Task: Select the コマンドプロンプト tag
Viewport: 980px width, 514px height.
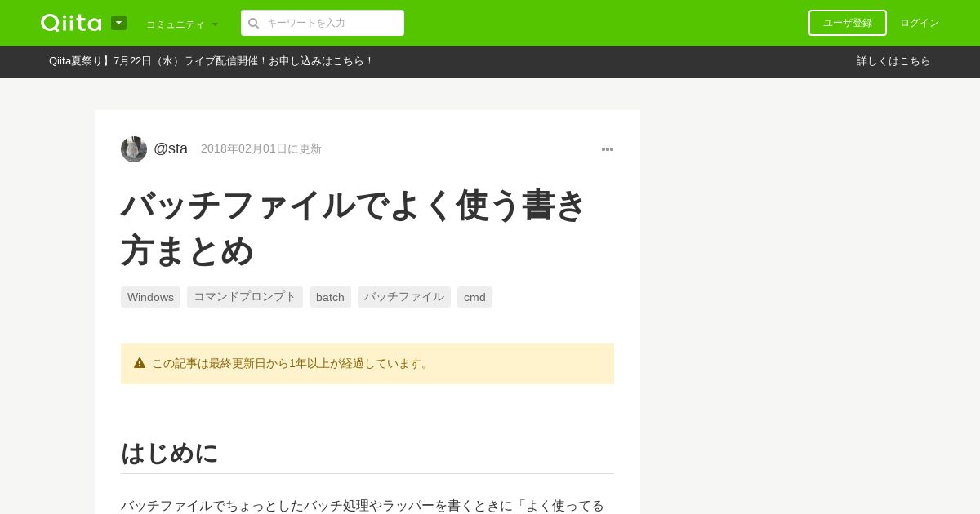Action: pos(245,297)
